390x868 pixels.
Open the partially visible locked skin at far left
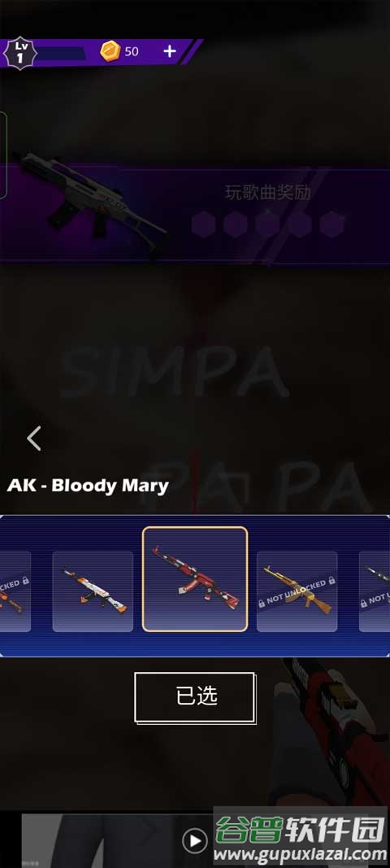pyautogui.click(x=15, y=591)
